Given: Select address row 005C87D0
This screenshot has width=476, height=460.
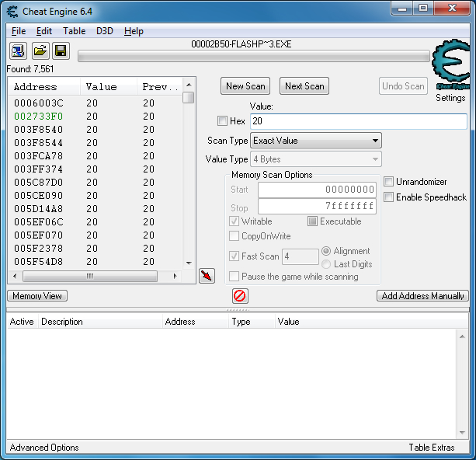Looking at the screenshot, I should pyautogui.click(x=96, y=183).
